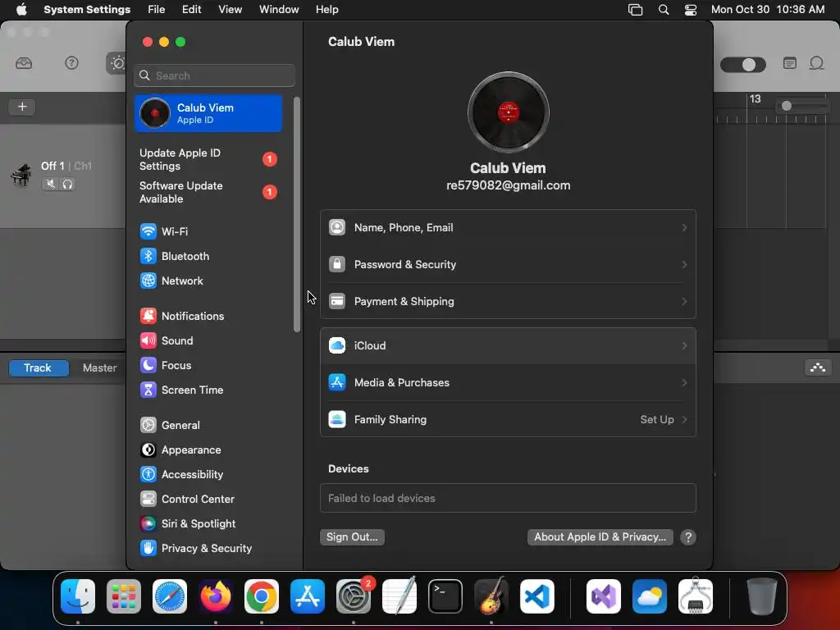The image size is (840, 630).
Task: Open Software Update Available notice
Action: coord(208,192)
